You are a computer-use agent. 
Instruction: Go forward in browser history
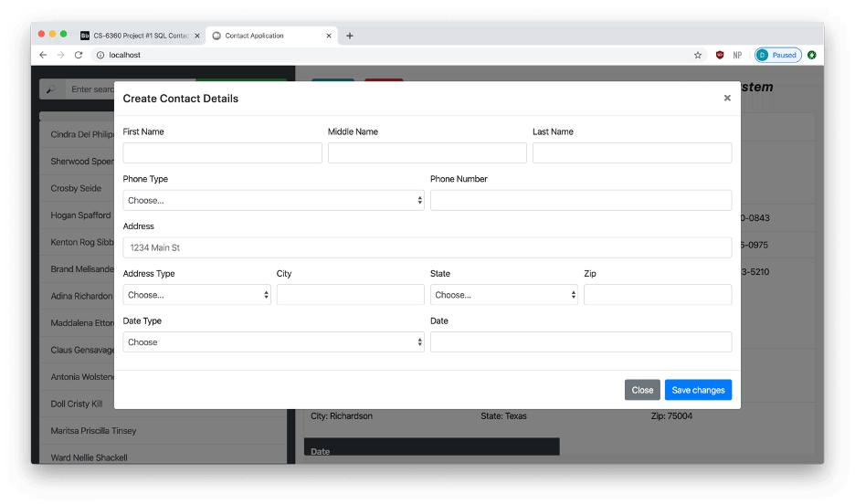tap(60, 55)
